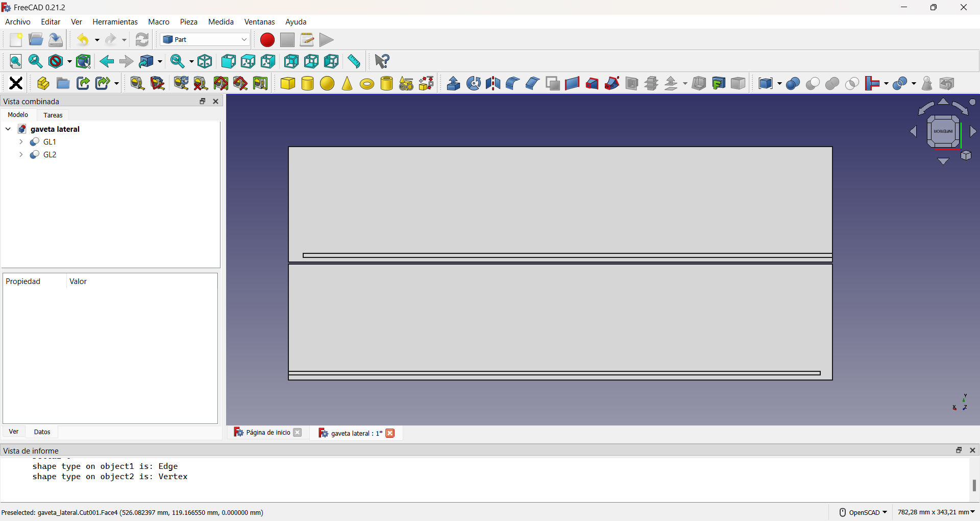Click the Create part icon
Viewport: 980px width, 521px height.
43,83
